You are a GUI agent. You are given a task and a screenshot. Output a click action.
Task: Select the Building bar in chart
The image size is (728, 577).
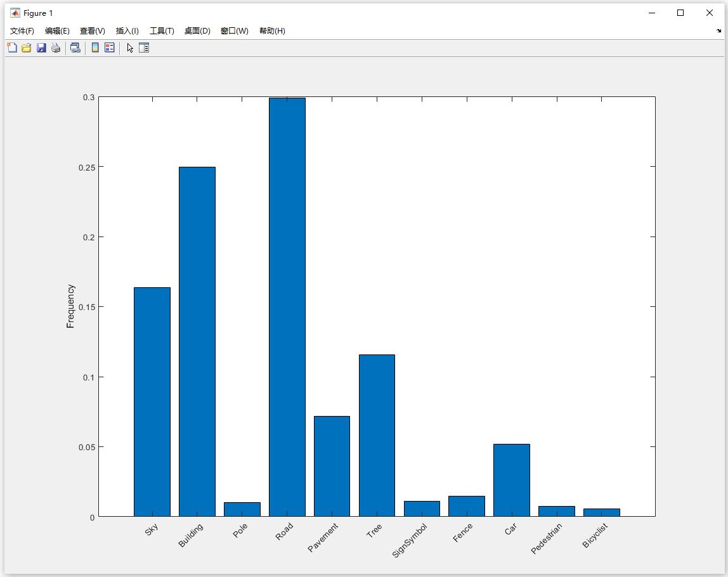click(197, 342)
